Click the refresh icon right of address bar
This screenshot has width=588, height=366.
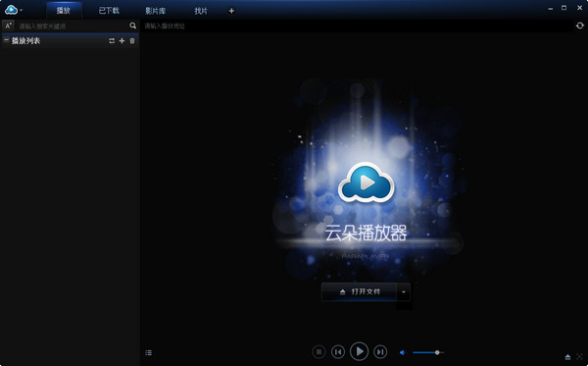pyautogui.click(x=580, y=26)
